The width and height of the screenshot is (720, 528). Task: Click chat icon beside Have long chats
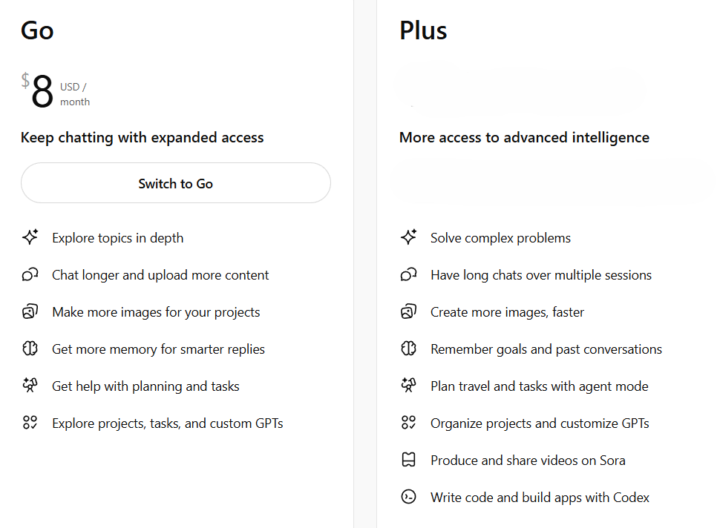pos(408,275)
